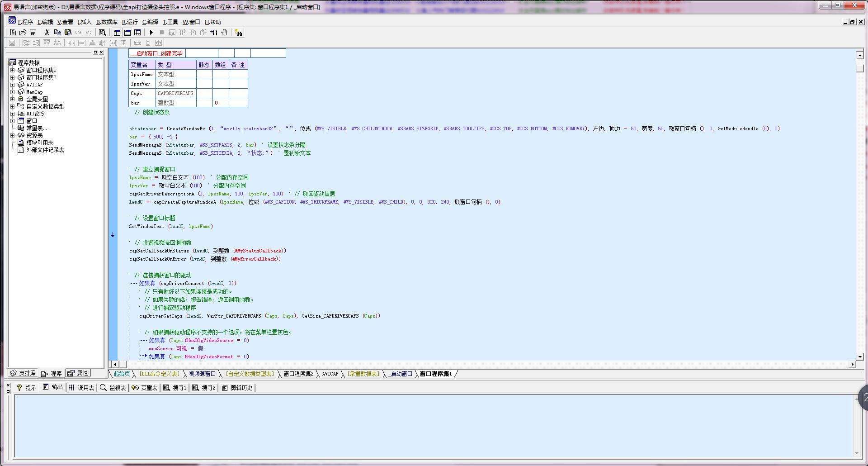The width and height of the screenshot is (868, 466).
Task: Expand the 窗口程序集1 tree node
Action: click(13, 70)
